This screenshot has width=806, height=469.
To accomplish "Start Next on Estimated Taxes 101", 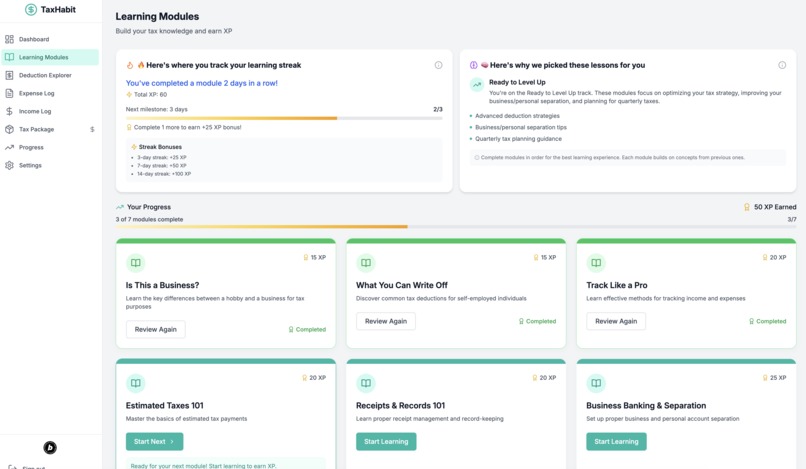I will click(154, 441).
